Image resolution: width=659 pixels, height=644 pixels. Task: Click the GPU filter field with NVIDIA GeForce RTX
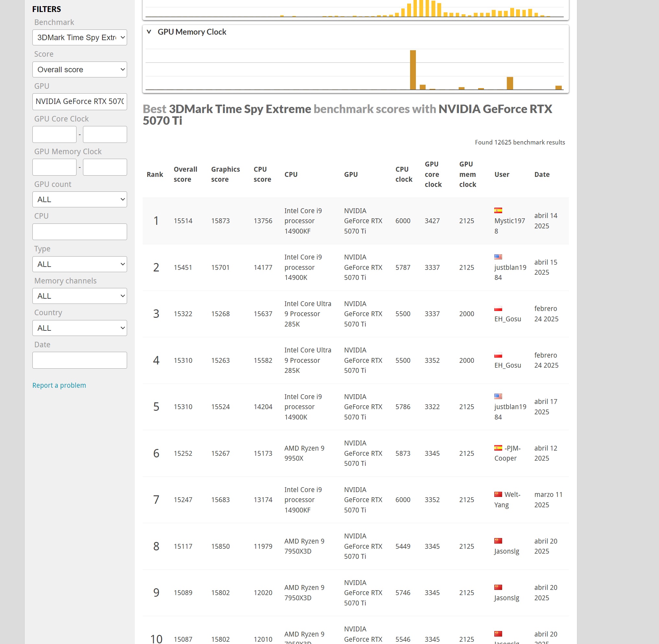(x=79, y=101)
